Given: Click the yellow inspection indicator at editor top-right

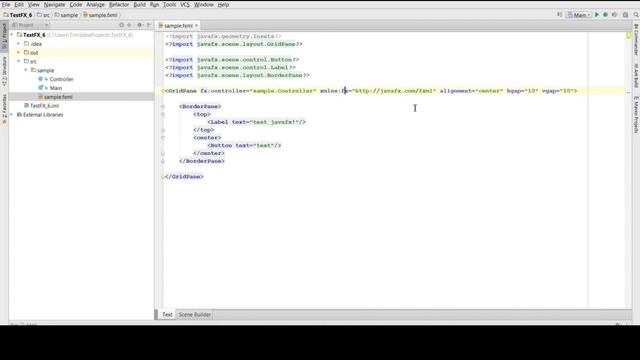Looking at the screenshot, I should pos(629,36).
